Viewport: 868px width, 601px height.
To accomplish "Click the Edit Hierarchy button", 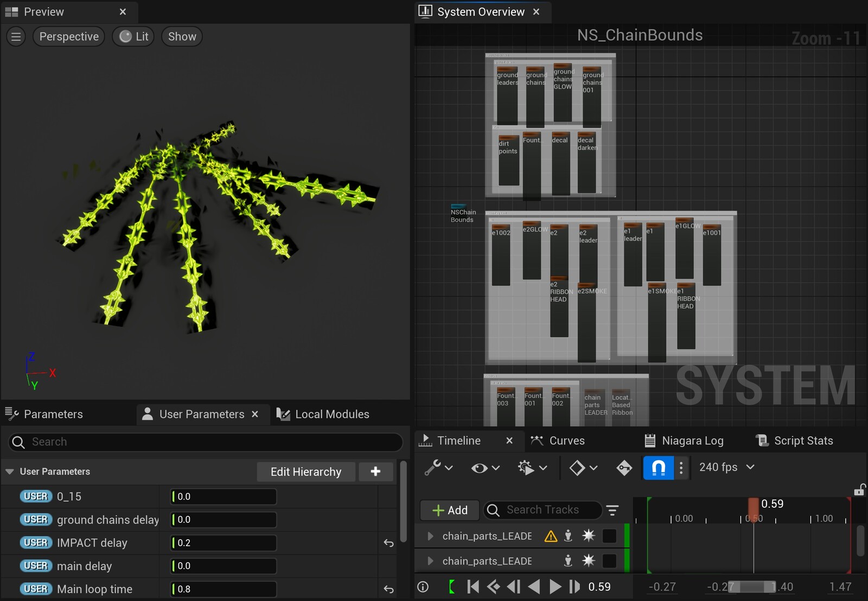I will 306,472.
